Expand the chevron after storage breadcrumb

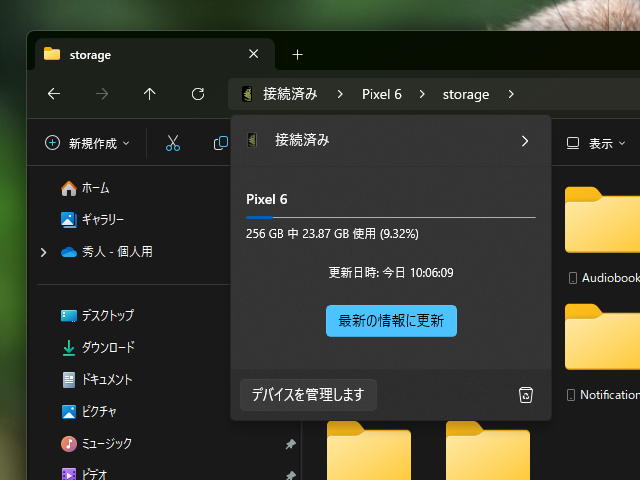point(511,94)
